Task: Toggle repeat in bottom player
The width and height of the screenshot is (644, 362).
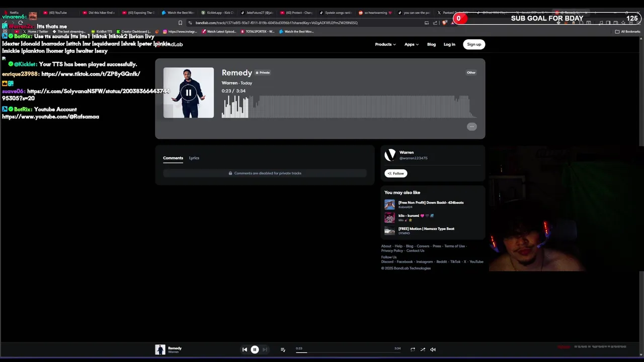Action: click(x=413, y=349)
